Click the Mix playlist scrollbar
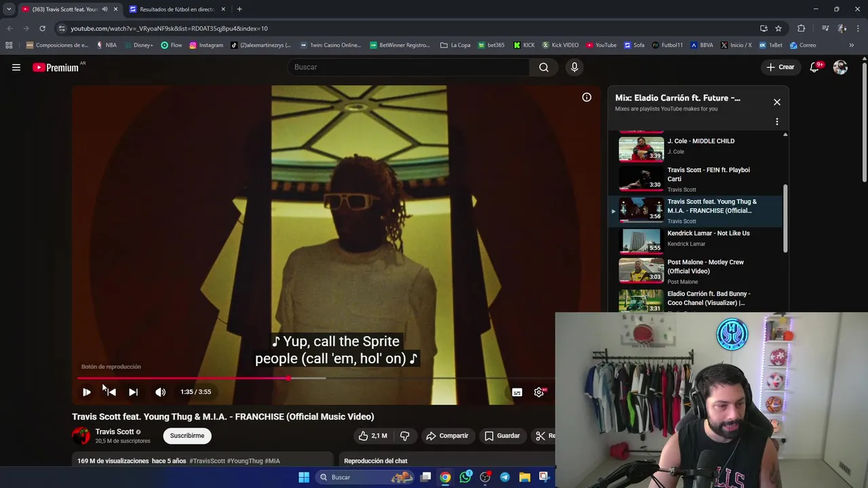This screenshot has height=488, width=868. pos(785,218)
